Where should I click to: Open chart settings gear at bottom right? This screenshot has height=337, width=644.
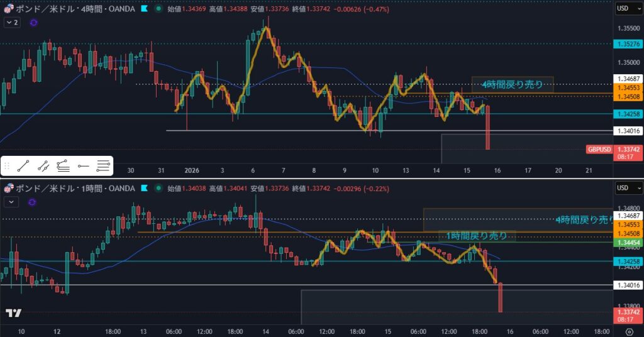click(629, 332)
